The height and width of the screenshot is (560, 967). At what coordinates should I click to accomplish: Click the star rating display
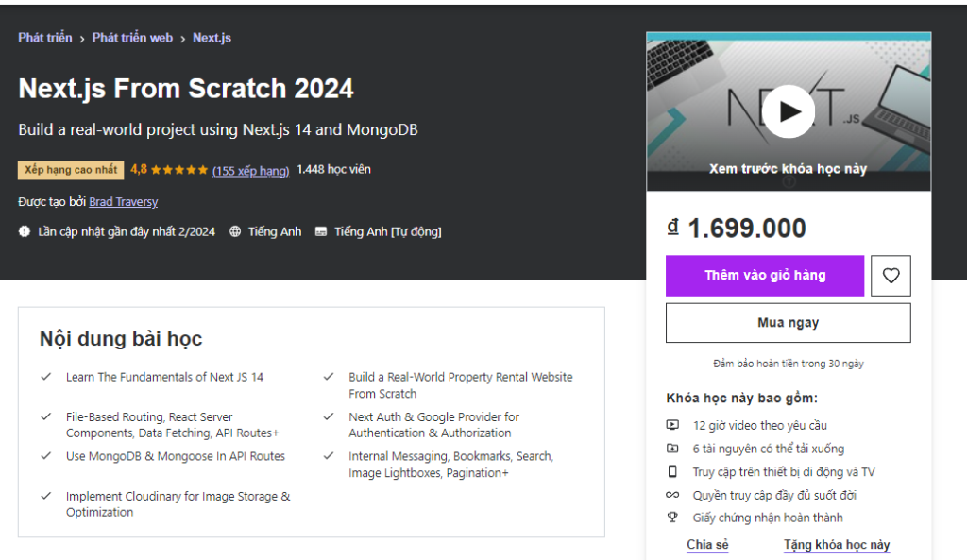pos(178,170)
